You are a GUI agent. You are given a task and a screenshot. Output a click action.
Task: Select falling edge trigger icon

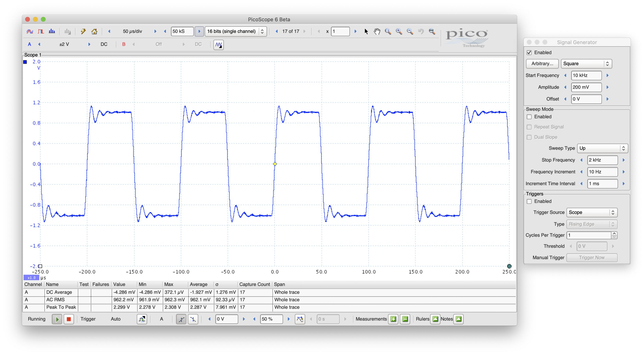pyautogui.click(x=193, y=319)
